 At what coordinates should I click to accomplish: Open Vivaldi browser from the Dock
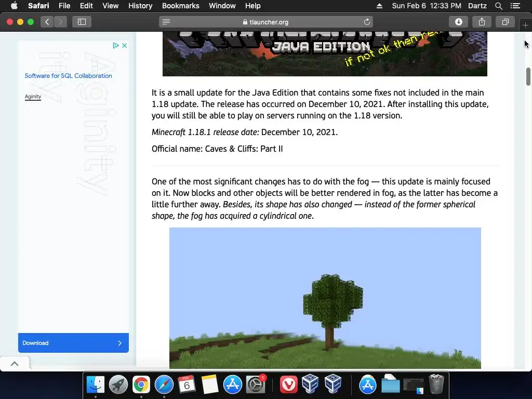coord(289,385)
